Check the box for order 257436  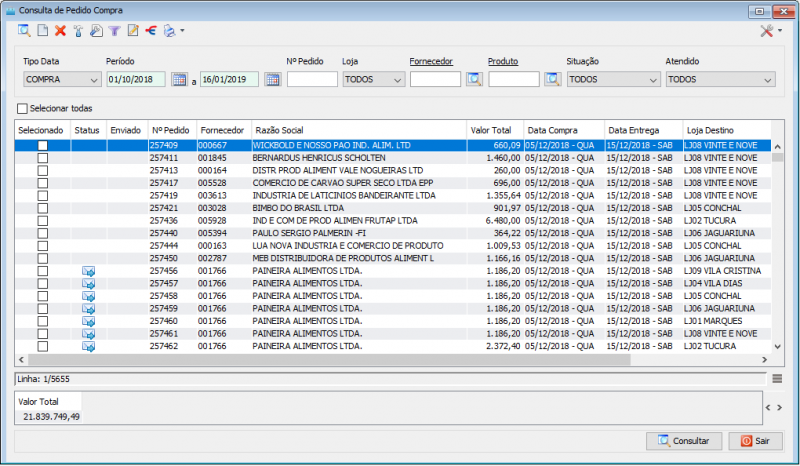coord(43,221)
